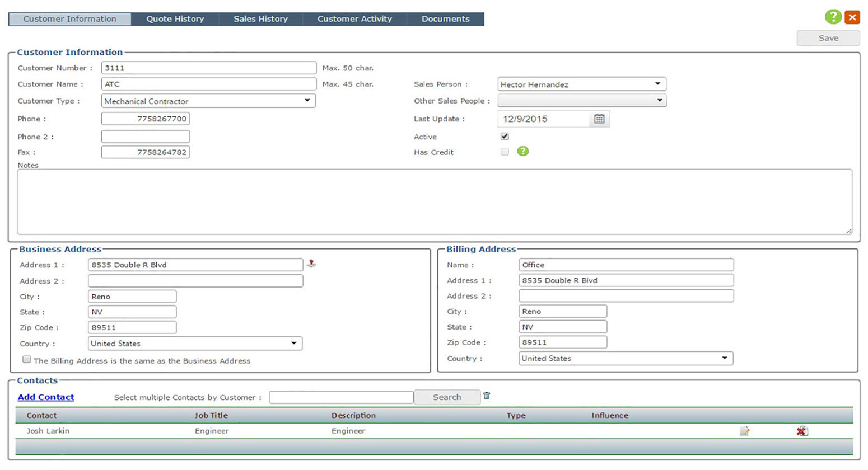Edit the Josh Larkin contact entry
The image size is (868, 470).
click(x=744, y=431)
